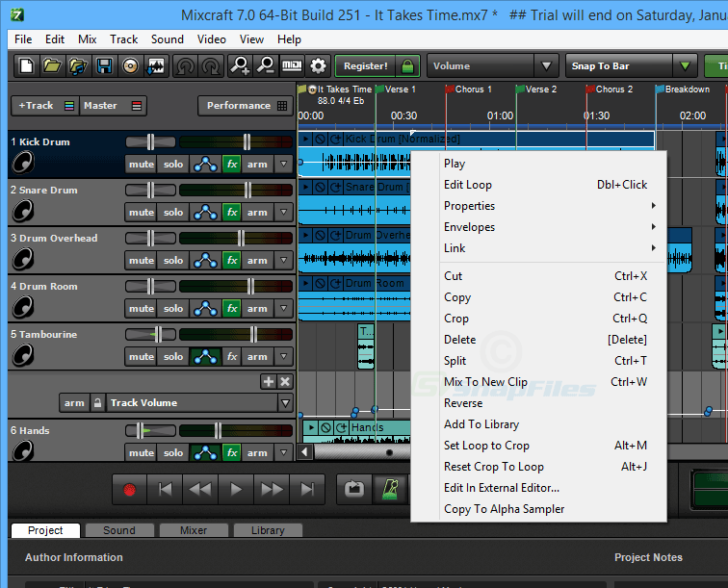Rewind to start of project
Viewport: 728px width, 588px height.
coord(166,489)
